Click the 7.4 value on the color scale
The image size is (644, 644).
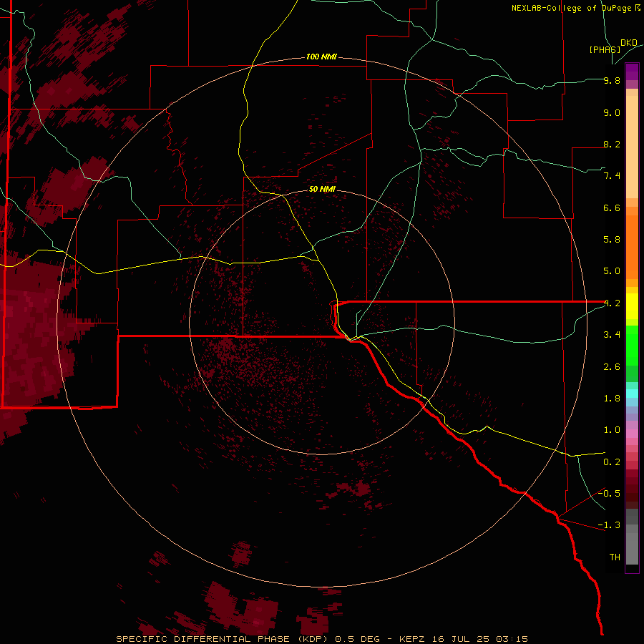(612, 176)
